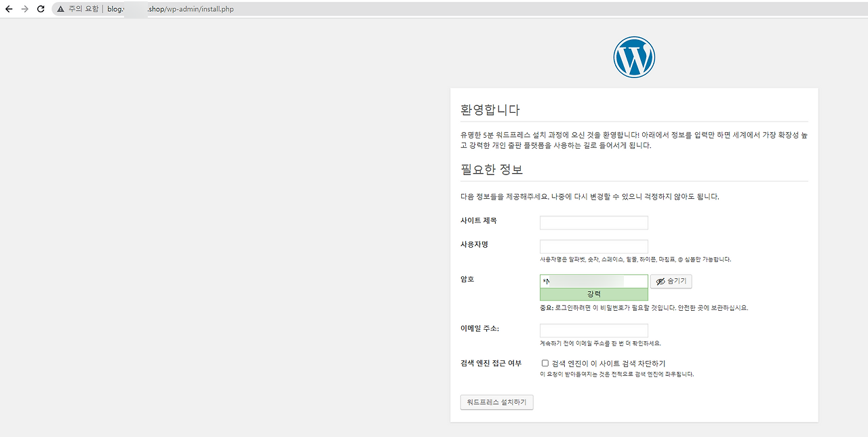Click the '사이트 제목' field label

point(479,221)
